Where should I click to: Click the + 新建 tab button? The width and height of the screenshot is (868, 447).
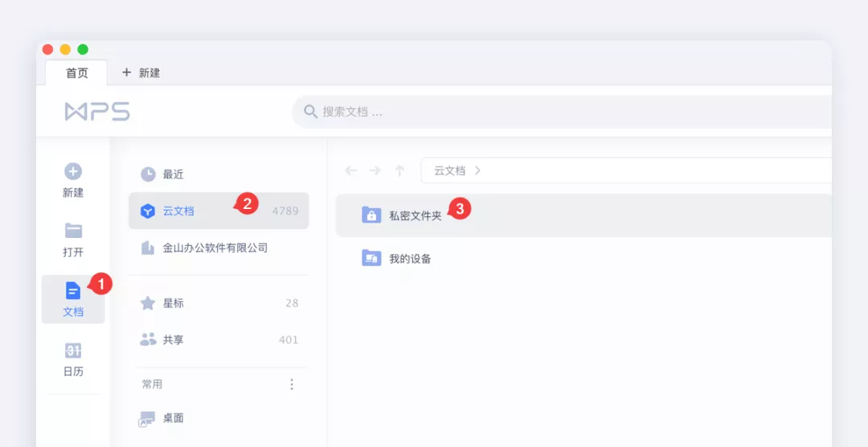(141, 72)
